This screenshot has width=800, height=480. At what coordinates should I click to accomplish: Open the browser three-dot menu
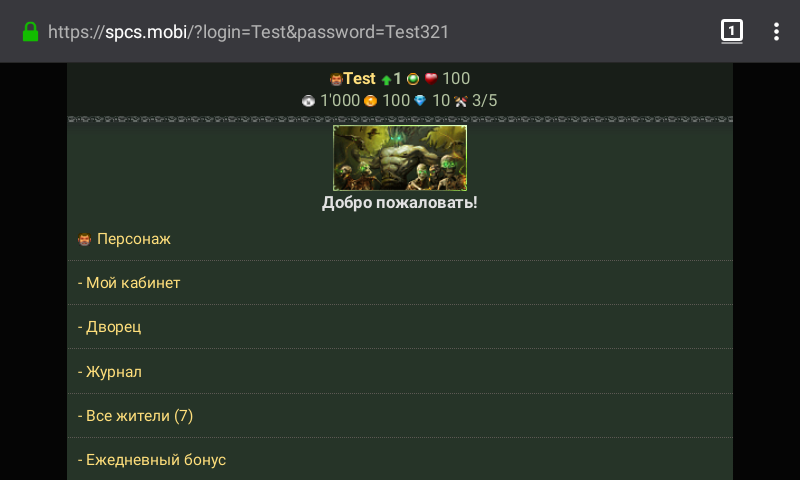(776, 32)
